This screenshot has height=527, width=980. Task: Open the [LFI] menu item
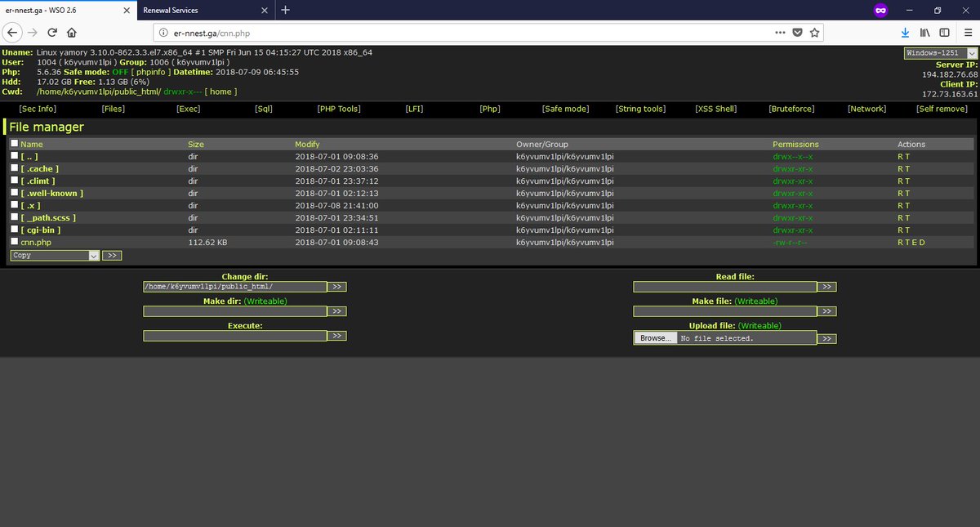coord(414,109)
